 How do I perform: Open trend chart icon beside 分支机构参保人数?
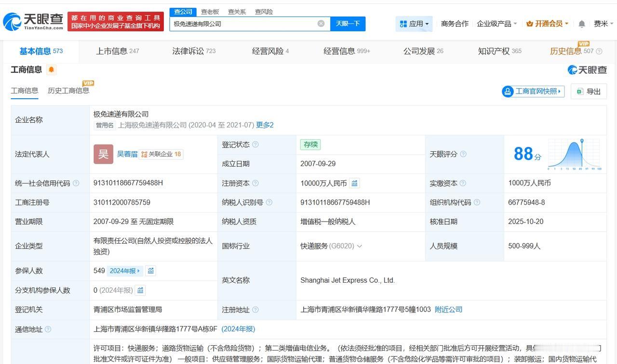click(140, 290)
